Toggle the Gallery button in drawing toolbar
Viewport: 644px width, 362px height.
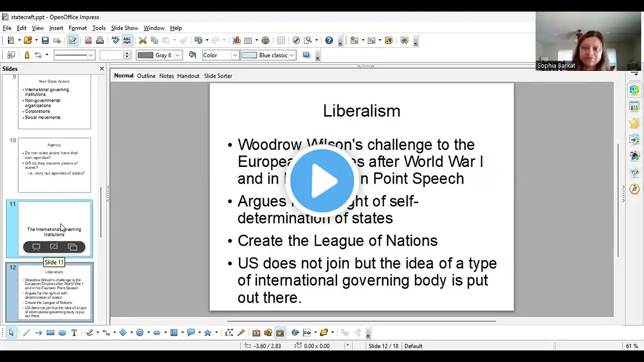click(x=280, y=332)
